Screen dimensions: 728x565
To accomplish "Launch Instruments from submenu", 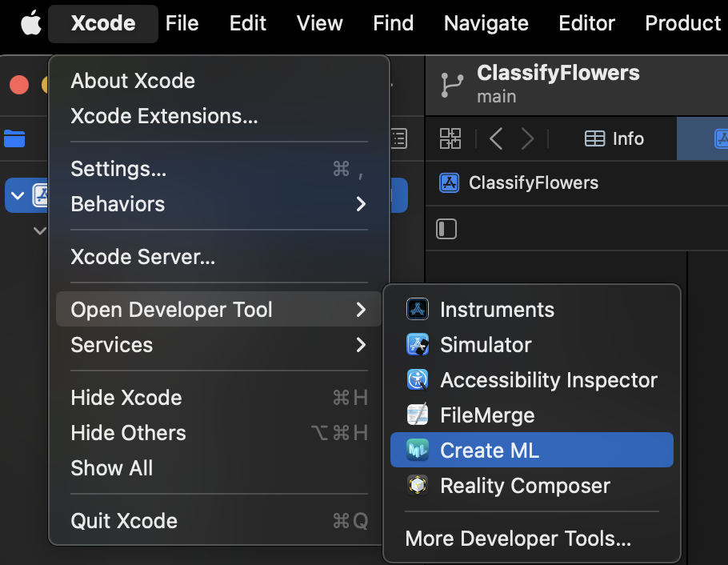I will 532,310.
